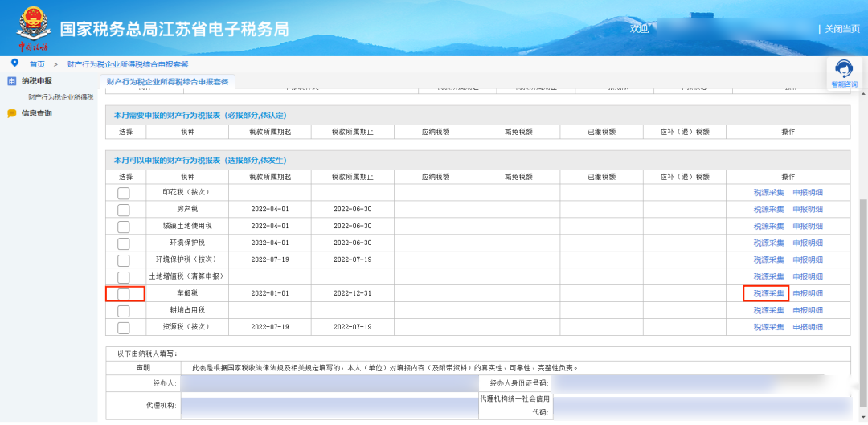Screen dimensions: 868x425
Task: Open 税源采集 for 房产税
Action: pos(769,209)
